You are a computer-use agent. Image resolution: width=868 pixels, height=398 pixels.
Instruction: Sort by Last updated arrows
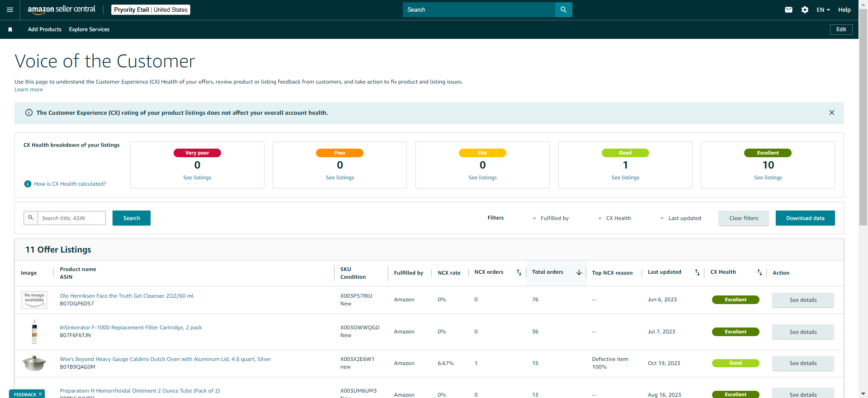coord(697,272)
